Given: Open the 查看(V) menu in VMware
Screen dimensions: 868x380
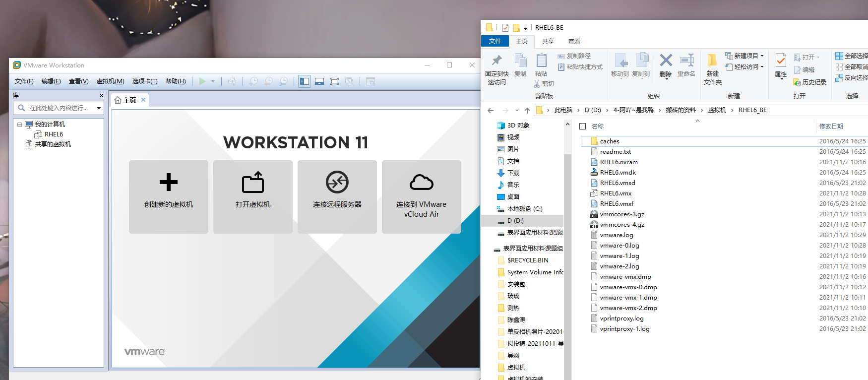Looking at the screenshot, I should tap(78, 81).
